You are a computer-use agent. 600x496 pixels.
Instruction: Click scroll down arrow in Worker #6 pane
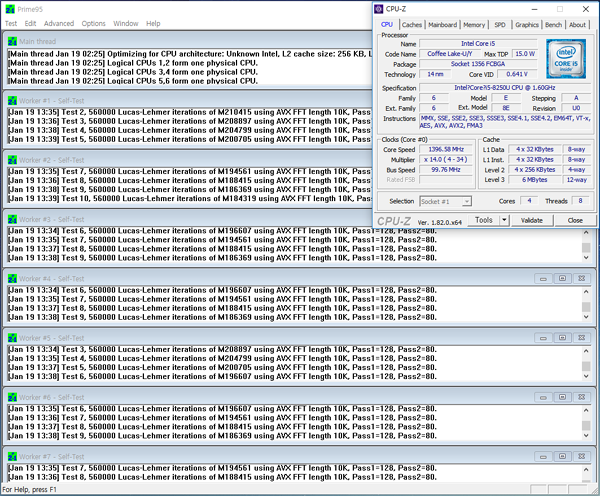(x=586, y=436)
